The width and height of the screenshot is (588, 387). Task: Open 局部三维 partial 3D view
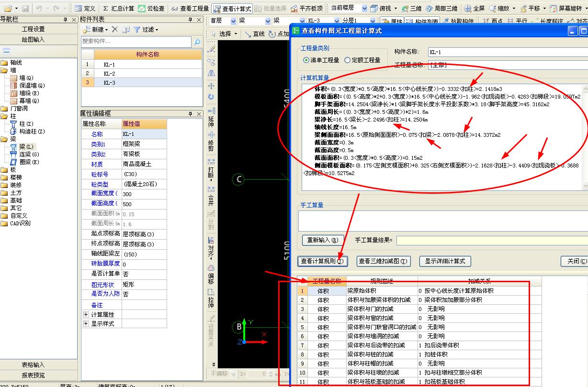441,8
